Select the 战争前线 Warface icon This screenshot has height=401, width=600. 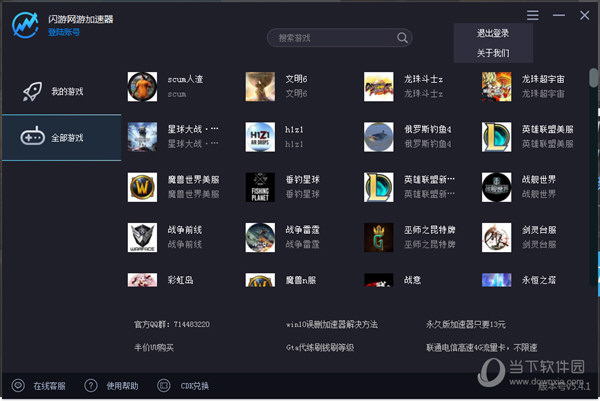pos(142,238)
